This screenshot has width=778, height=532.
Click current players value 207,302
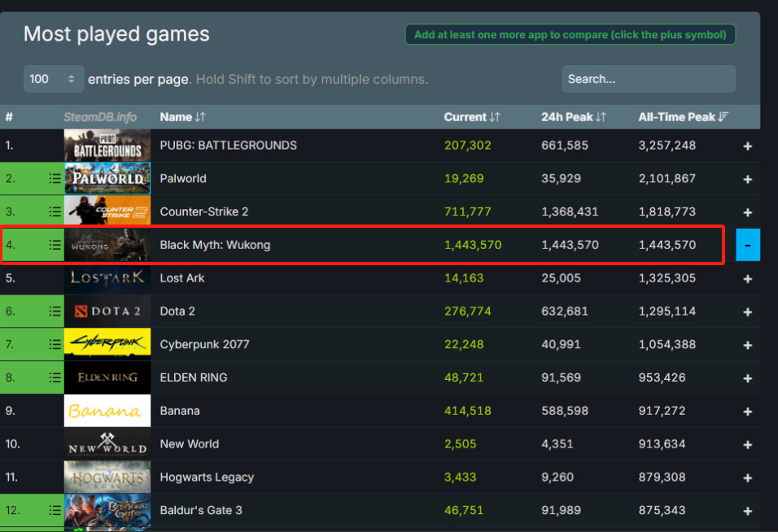click(x=467, y=146)
